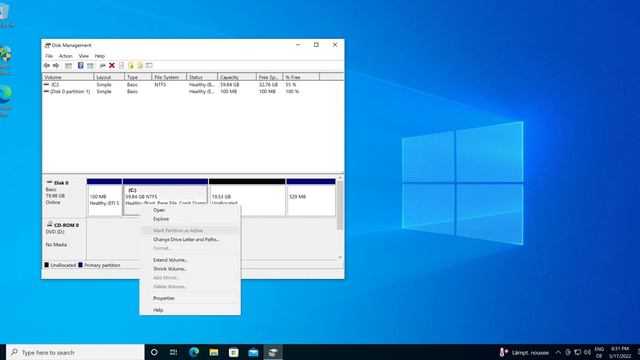This screenshot has width=640, height=360.
Task: Click the weather widget in the taskbar
Action: coord(524,352)
